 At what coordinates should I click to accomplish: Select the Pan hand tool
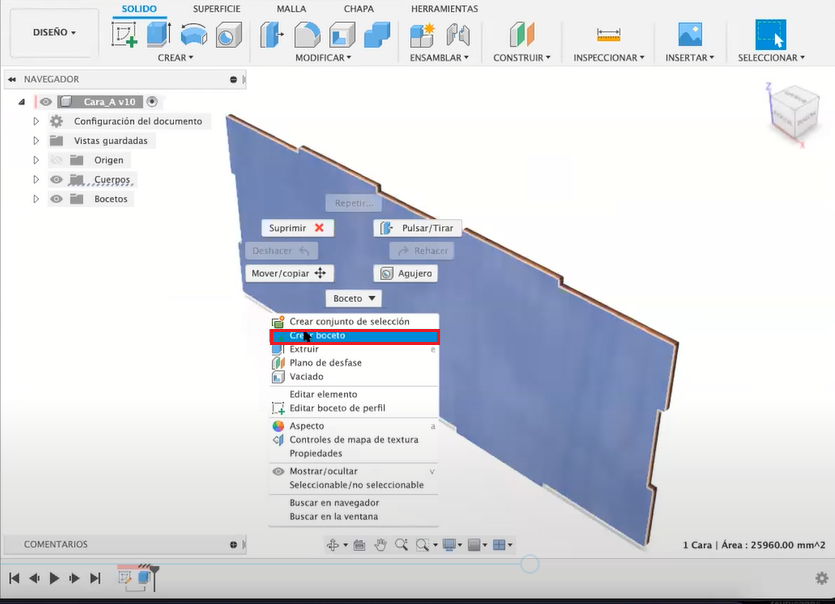click(380, 545)
